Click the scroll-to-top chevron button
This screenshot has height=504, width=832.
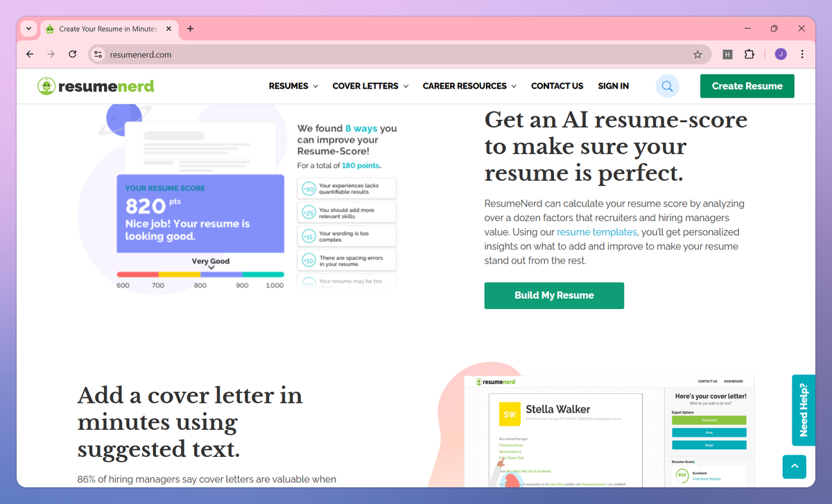tap(794, 467)
